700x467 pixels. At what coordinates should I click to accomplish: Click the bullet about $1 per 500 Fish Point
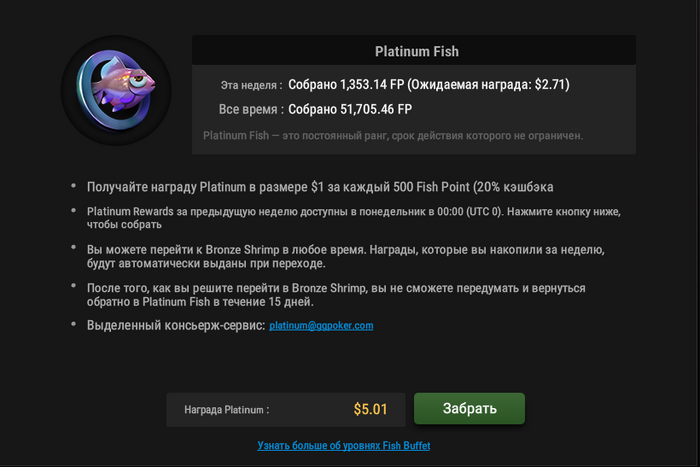tap(320, 187)
